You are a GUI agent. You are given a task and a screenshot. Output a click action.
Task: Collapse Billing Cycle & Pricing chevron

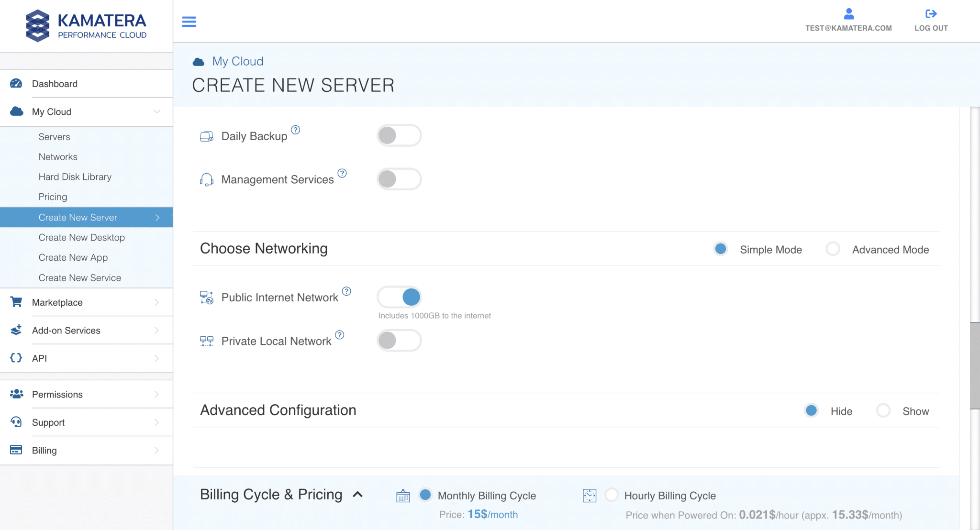click(357, 495)
